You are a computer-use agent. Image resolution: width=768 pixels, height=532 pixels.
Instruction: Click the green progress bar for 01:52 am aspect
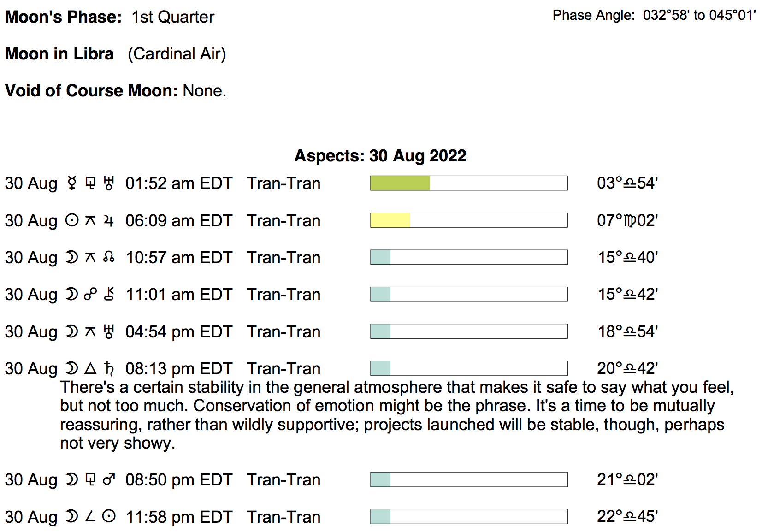pyautogui.click(x=400, y=183)
